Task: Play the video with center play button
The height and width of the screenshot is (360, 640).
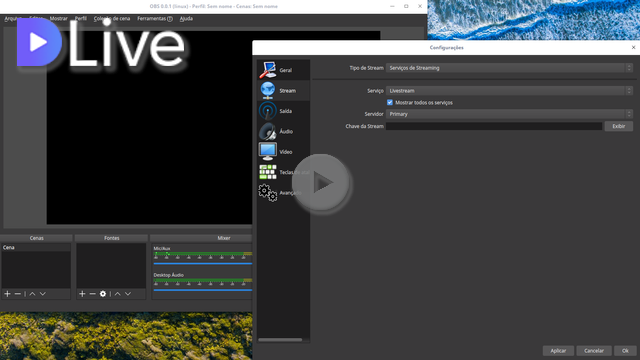Action: tap(321, 182)
